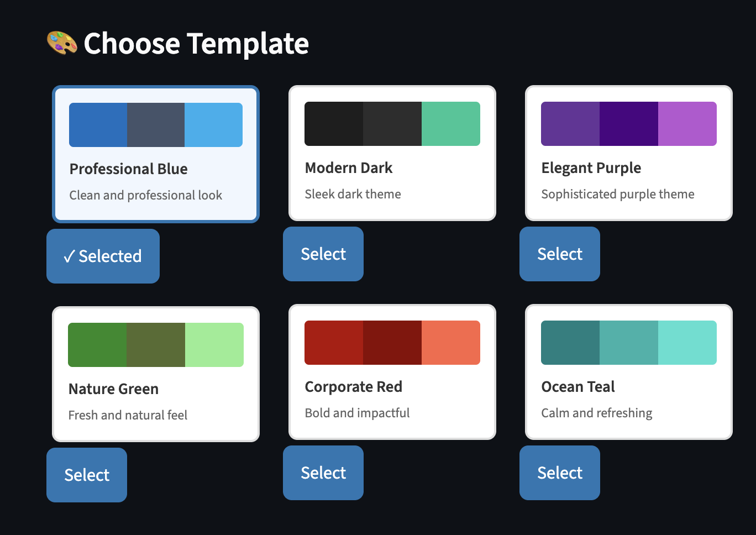756x535 pixels.
Task: Click the orange swatch in Corporate Red
Action: click(451, 342)
